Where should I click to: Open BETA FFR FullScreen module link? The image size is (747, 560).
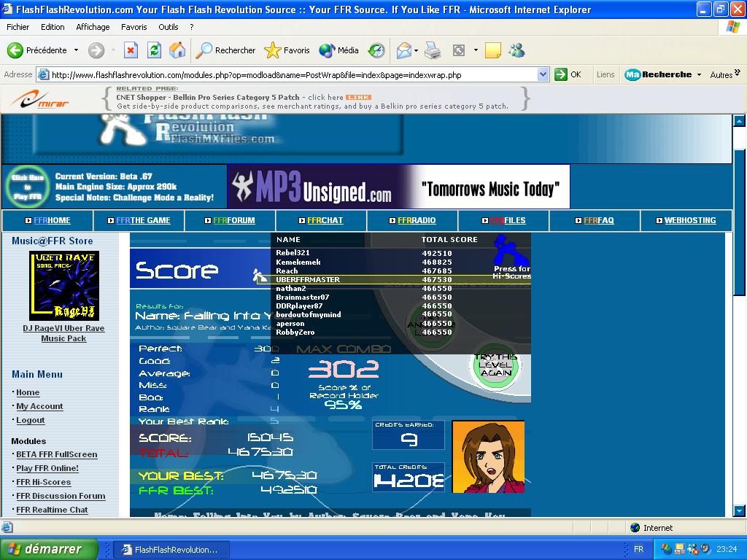57,454
